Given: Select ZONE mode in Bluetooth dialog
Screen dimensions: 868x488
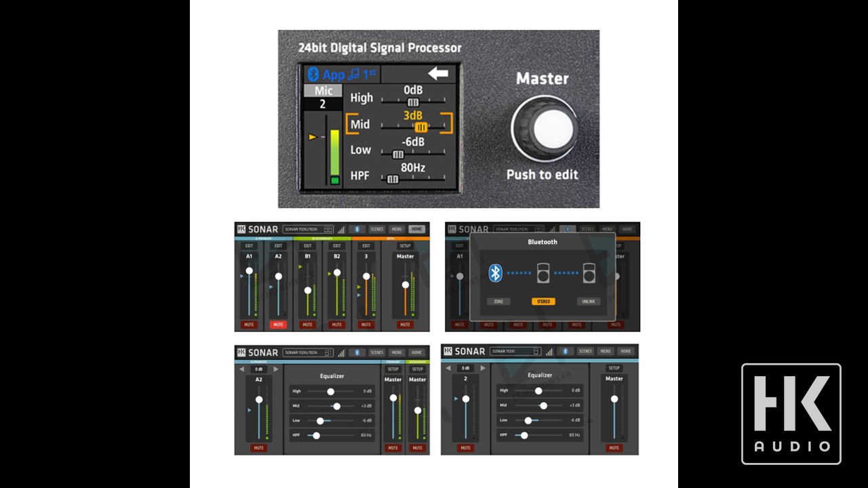Looking at the screenshot, I should point(498,302).
